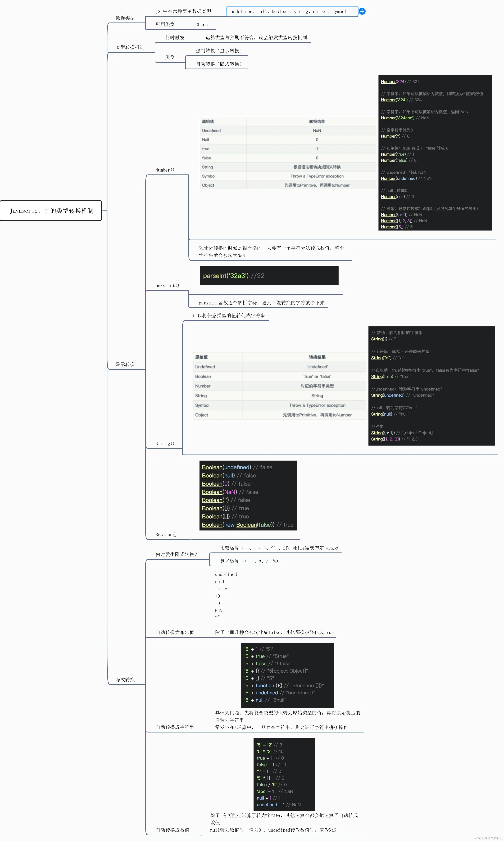Viewport: 504px width, 841px height.
Task: Select the '引用类型' node
Action: pos(165,24)
